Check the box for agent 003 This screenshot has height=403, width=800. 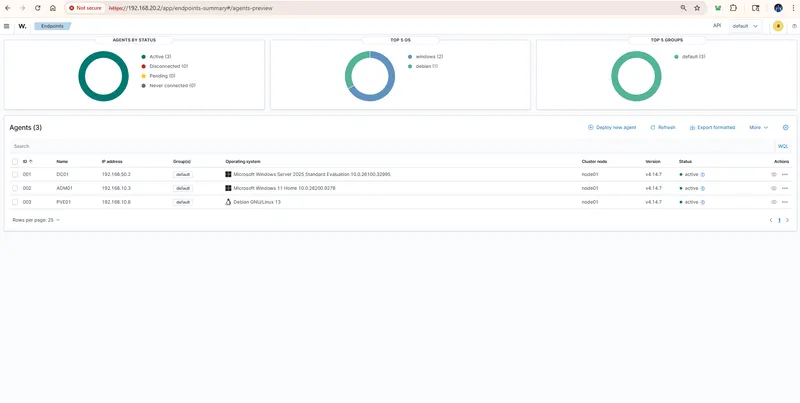coord(15,202)
